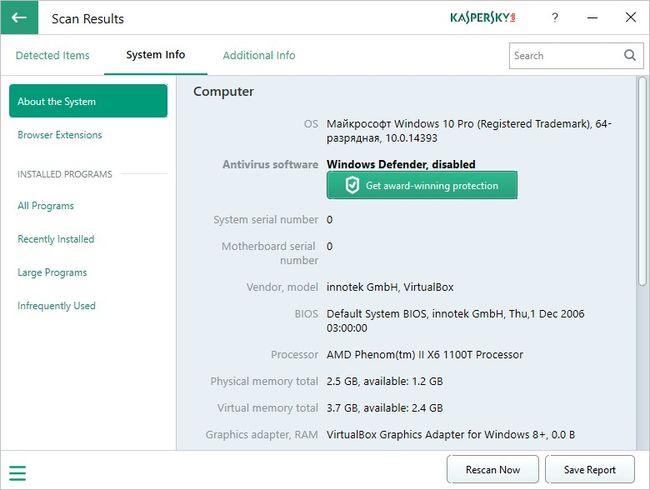Switch to the Detected Items tab
Viewport: 650px width, 490px height.
pos(52,55)
